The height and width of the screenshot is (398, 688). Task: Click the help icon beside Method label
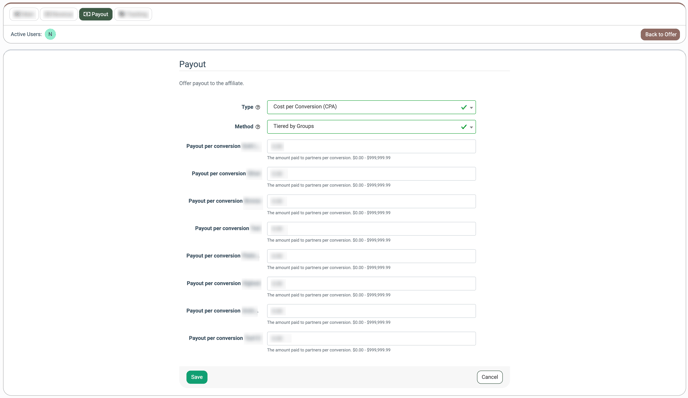(x=258, y=127)
